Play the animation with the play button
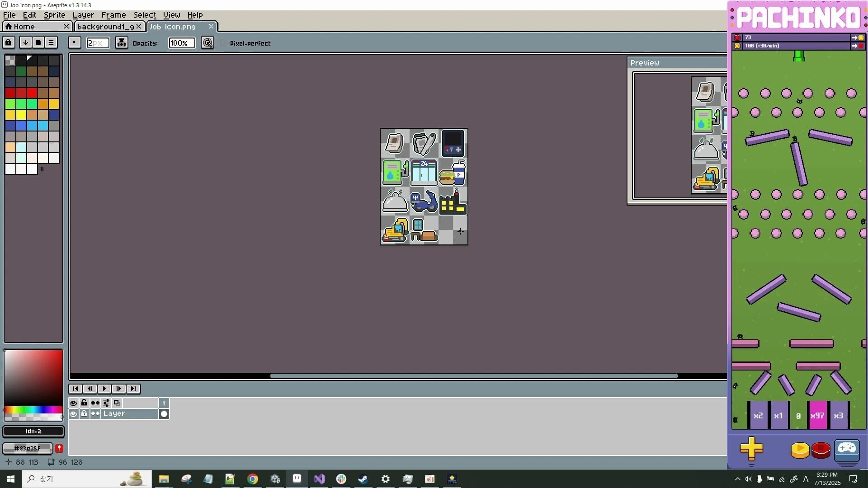Screen dimensions: 868x488 [x=104, y=389]
